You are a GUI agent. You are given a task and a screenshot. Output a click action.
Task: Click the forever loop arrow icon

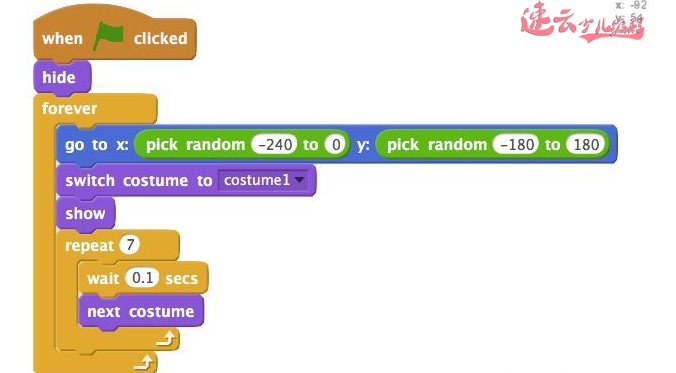143,362
